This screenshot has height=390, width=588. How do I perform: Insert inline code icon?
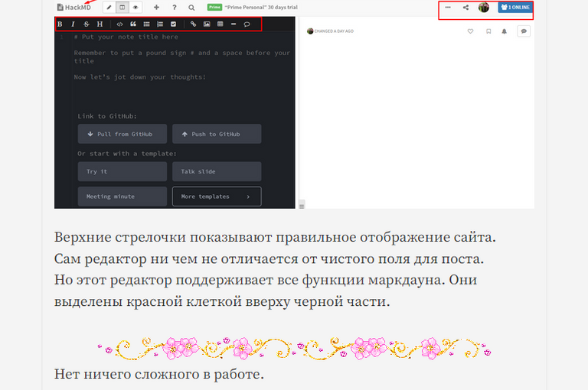click(119, 24)
